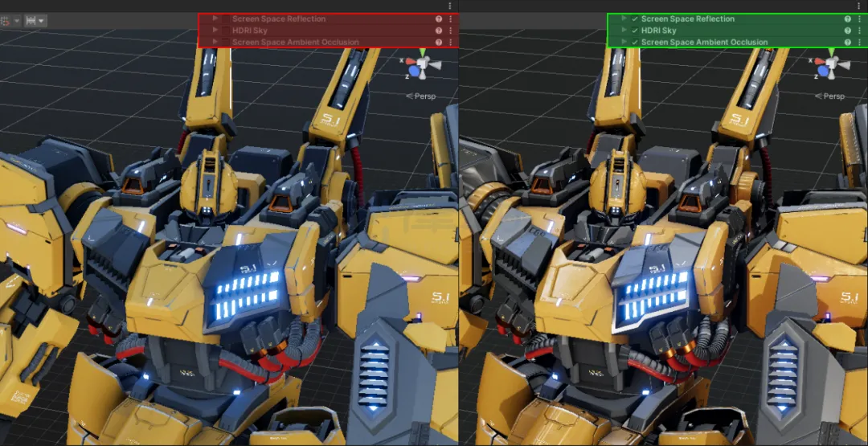Open options menu for unchecked Screen Space Reflection
Image resolution: width=868 pixels, height=446 pixels.
[x=450, y=18]
